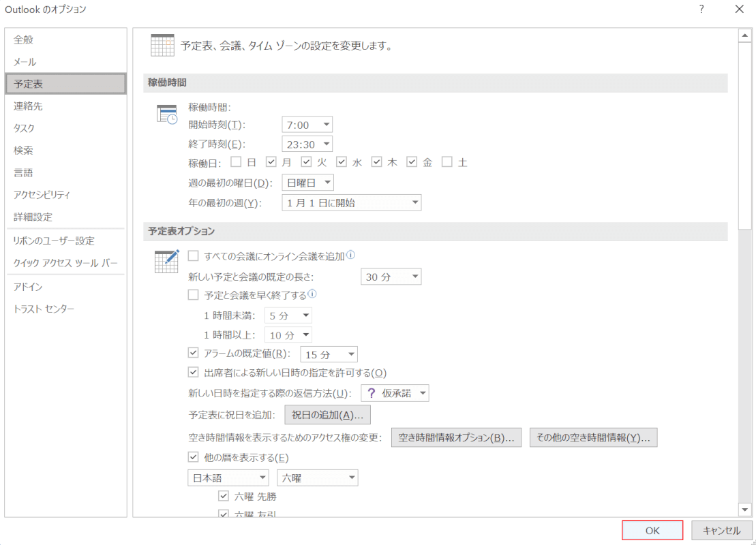The height and width of the screenshot is (545, 756).
Task: Click scrollbar down arrow
Action: (x=745, y=510)
